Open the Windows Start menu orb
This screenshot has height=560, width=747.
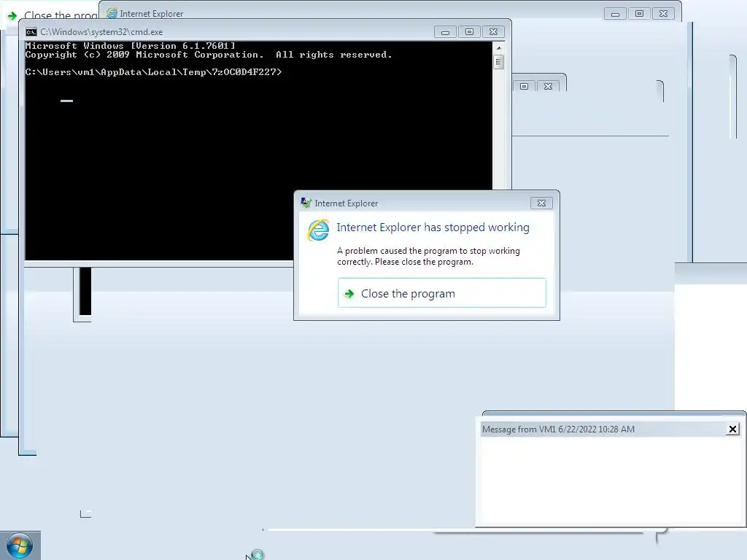click(x=20, y=545)
